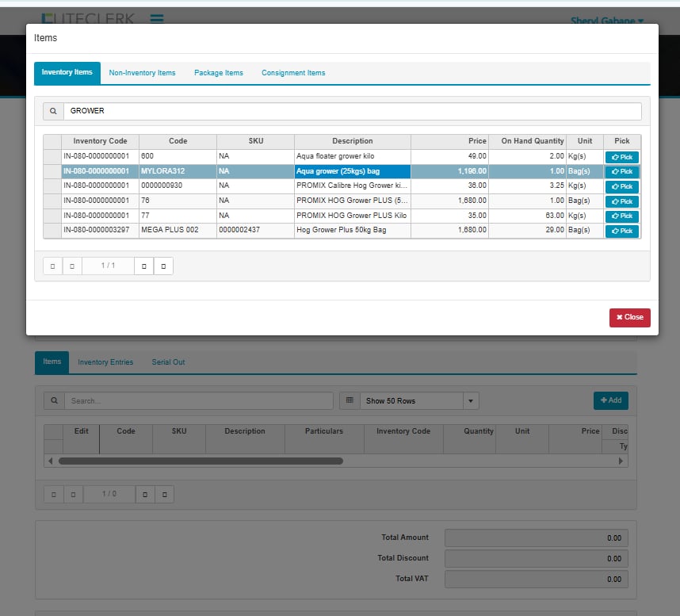Image resolution: width=680 pixels, height=616 pixels.
Task: Click the Add item button
Action: (x=610, y=401)
